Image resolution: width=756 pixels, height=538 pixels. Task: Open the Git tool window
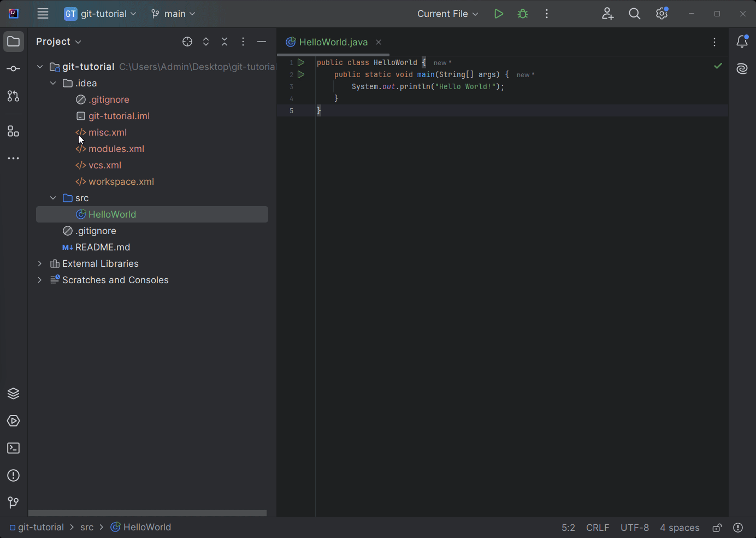pyautogui.click(x=14, y=502)
